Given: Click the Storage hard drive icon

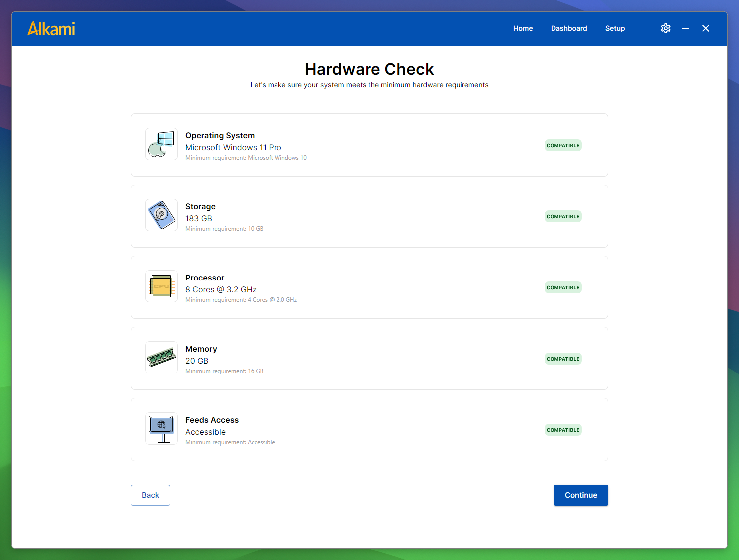Looking at the screenshot, I should click(x=161, y=215).
